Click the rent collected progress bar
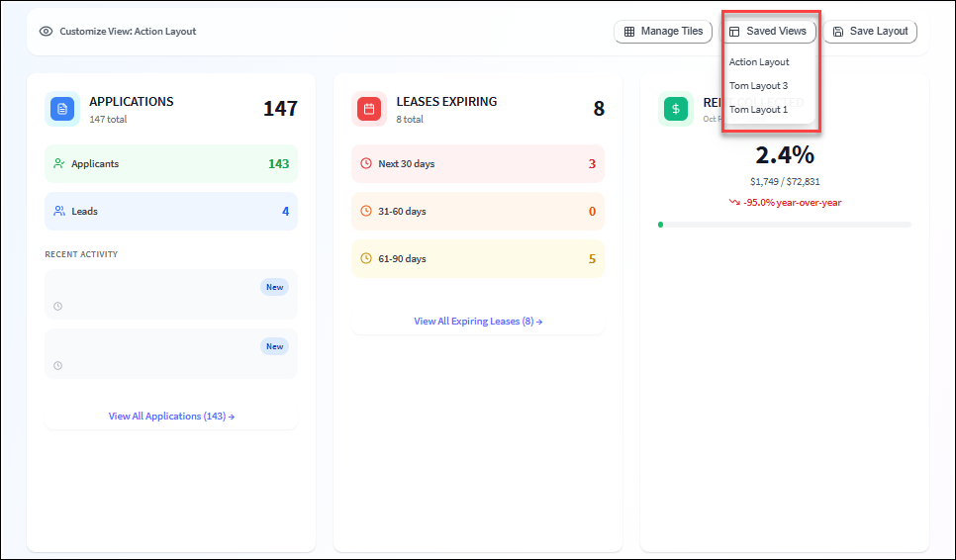 pyautogui.click(x=784, y=225)
